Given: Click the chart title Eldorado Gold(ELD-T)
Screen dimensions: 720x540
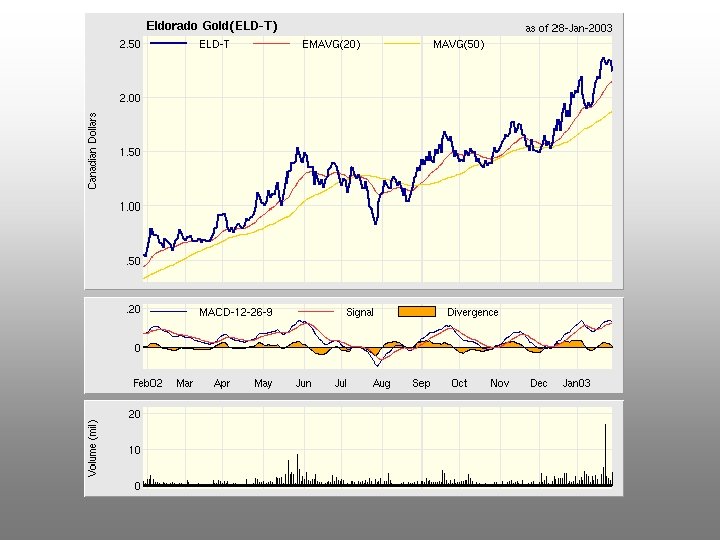Looking at the screenshot, I should pos(212,26).
